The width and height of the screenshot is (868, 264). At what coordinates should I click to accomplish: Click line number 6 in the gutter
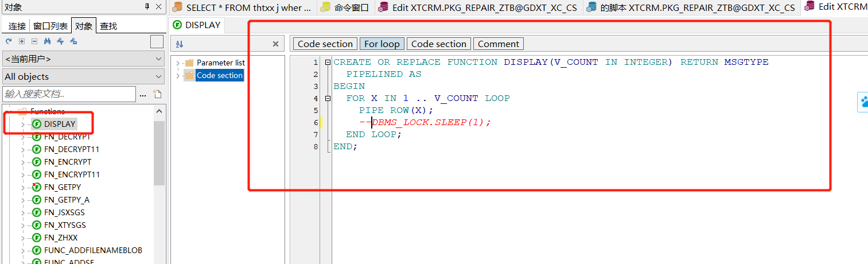click(316, 122)
